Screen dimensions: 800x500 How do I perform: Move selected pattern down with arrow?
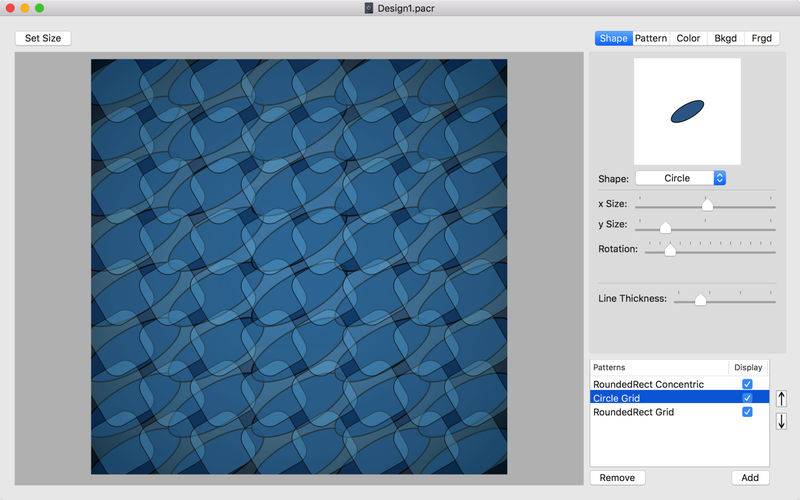(x=781, y=421)
